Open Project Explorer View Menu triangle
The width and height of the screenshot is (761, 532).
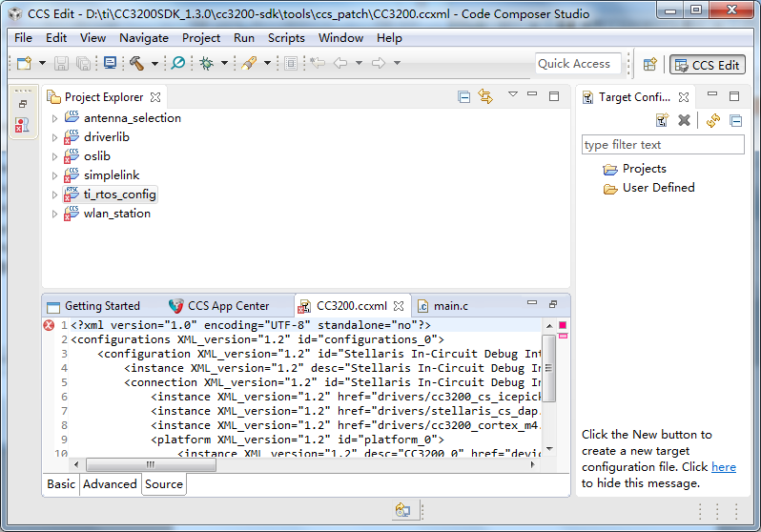coord(513,94)
